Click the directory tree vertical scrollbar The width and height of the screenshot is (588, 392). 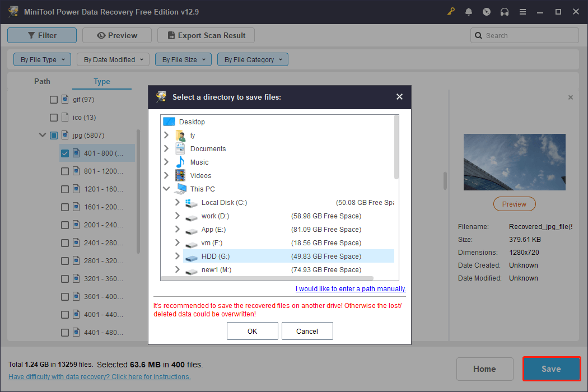click(x=396, y=147)
